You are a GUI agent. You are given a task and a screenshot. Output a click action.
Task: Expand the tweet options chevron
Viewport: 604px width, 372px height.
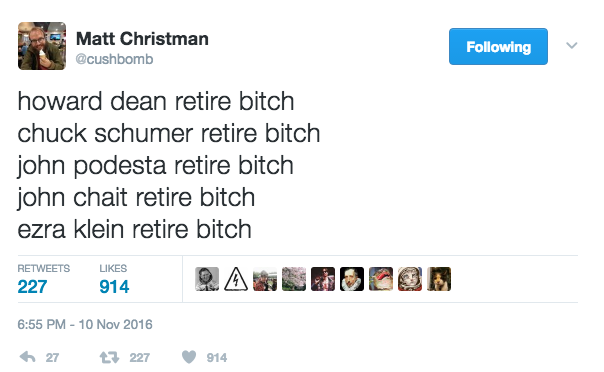[572, 45]
